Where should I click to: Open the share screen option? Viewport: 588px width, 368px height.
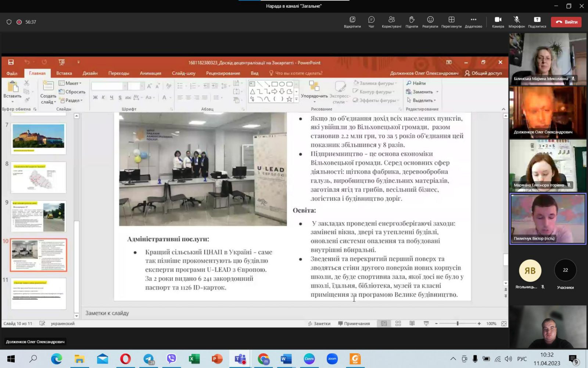[x=537, y=22]
